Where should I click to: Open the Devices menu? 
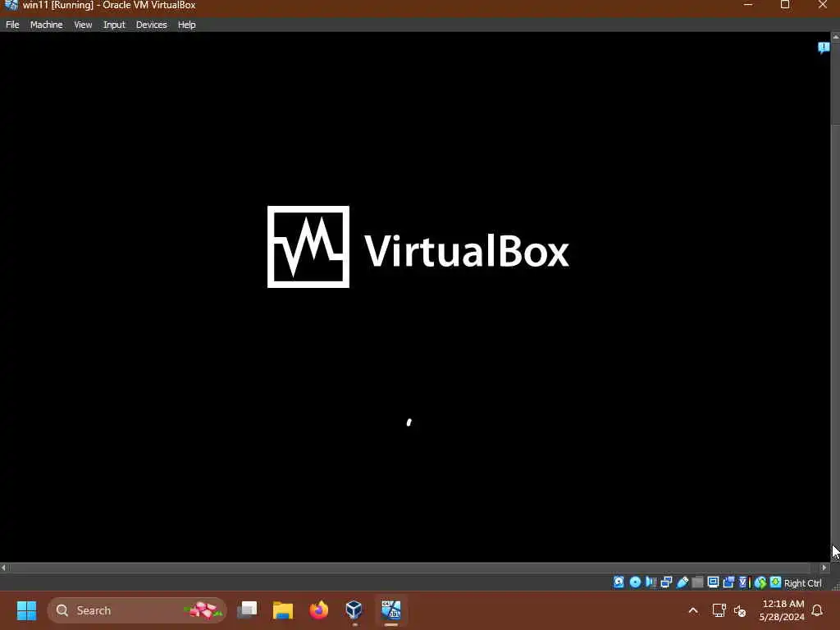[151, 25]
